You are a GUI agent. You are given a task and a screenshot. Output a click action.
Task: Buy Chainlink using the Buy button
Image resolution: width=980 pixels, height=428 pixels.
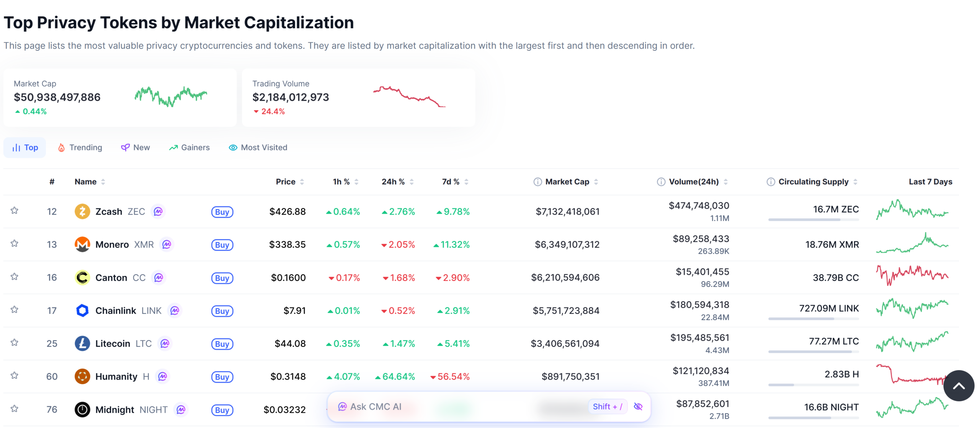[222, 311]
